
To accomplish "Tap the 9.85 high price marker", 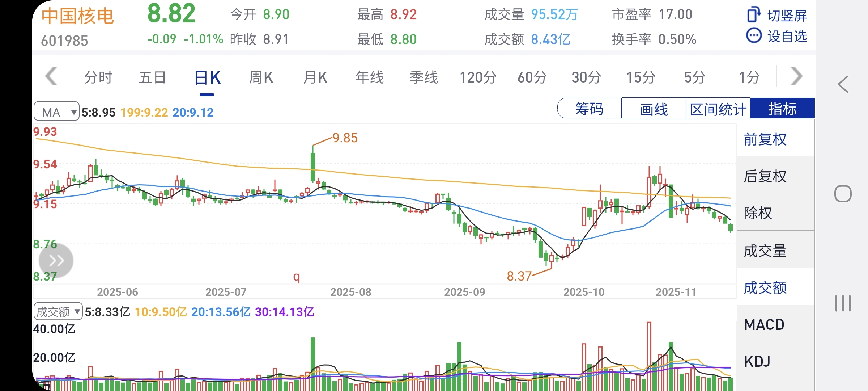I will click(345, 138).
